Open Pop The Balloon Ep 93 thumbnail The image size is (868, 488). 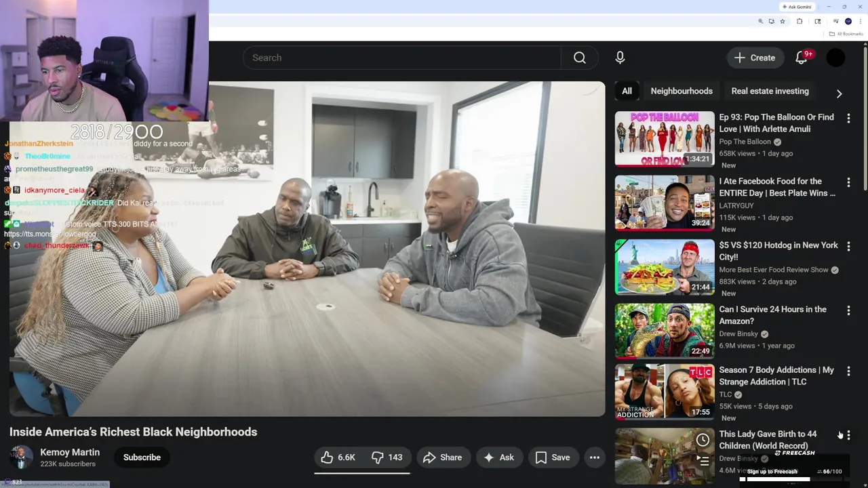coord(665,138)
